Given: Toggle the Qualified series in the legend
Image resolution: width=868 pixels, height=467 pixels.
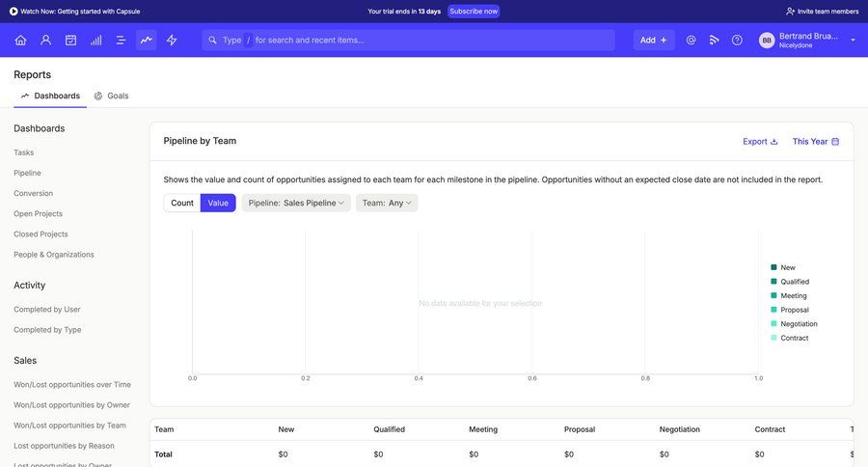Looking at the screenshot, I should (x=795, y=282).
